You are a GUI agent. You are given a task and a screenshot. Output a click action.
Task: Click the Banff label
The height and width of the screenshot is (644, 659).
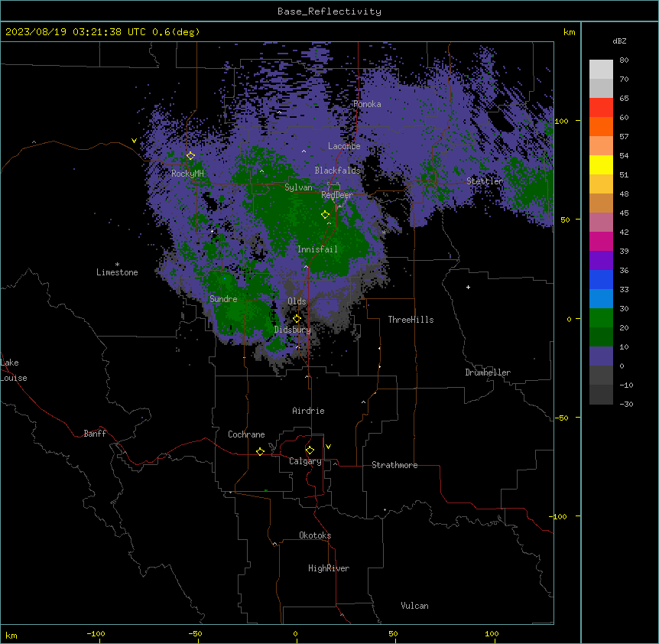(95, 434)
